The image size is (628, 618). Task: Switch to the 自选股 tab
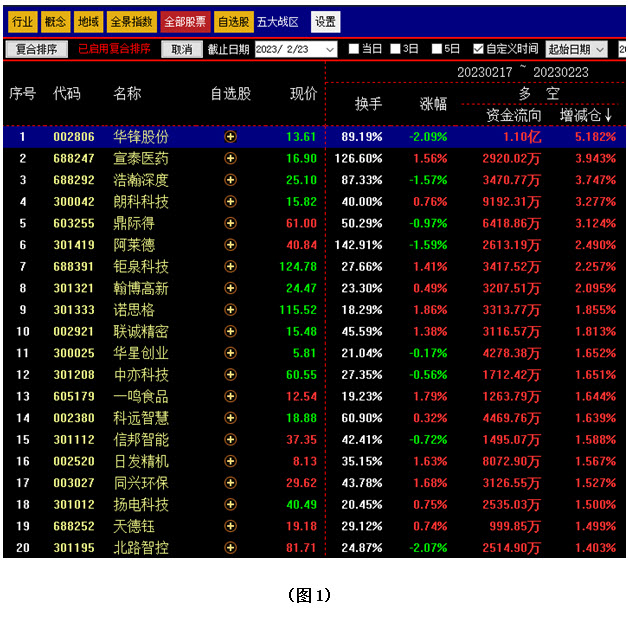tap(233, 22)
